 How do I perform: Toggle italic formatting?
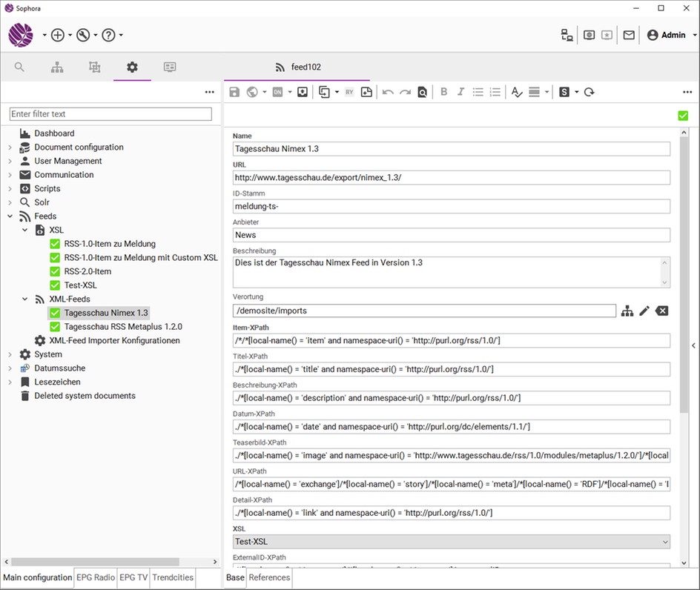point(460,92)
